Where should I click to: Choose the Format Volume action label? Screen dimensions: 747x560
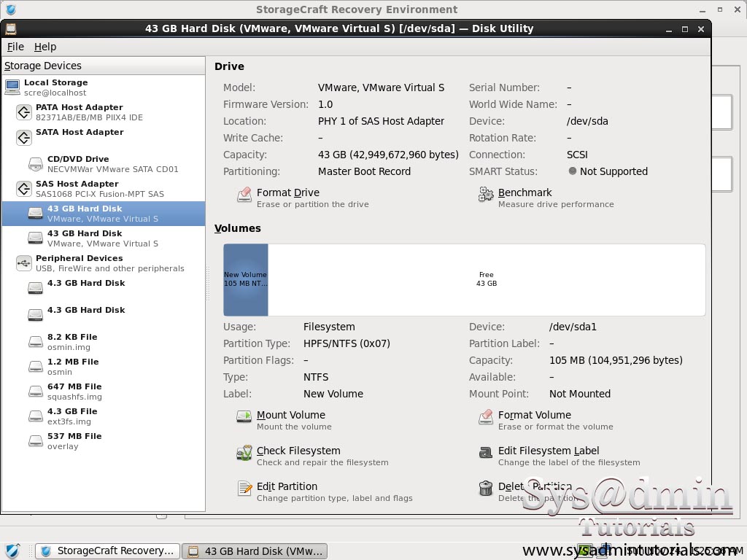point(534,415)
